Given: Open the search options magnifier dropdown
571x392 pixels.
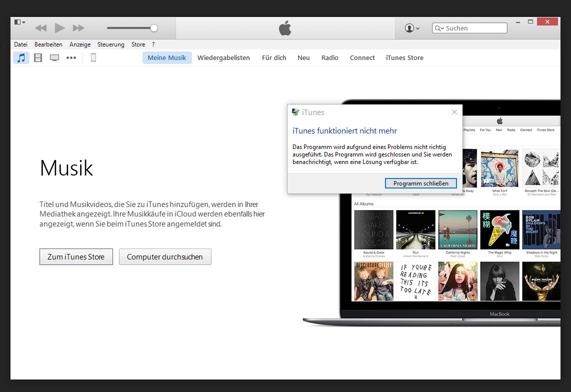Looking at the screenshot, I should pos(439,28).
